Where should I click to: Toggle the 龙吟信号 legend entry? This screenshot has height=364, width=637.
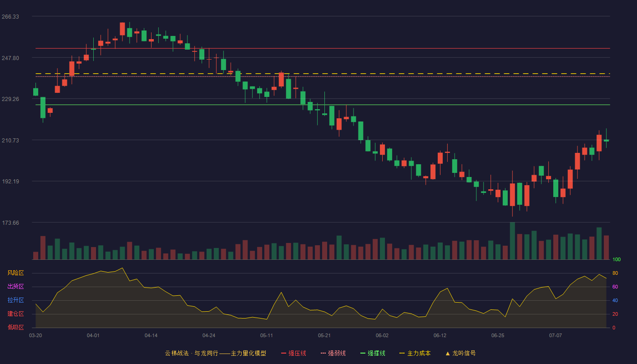pos(460,353)
